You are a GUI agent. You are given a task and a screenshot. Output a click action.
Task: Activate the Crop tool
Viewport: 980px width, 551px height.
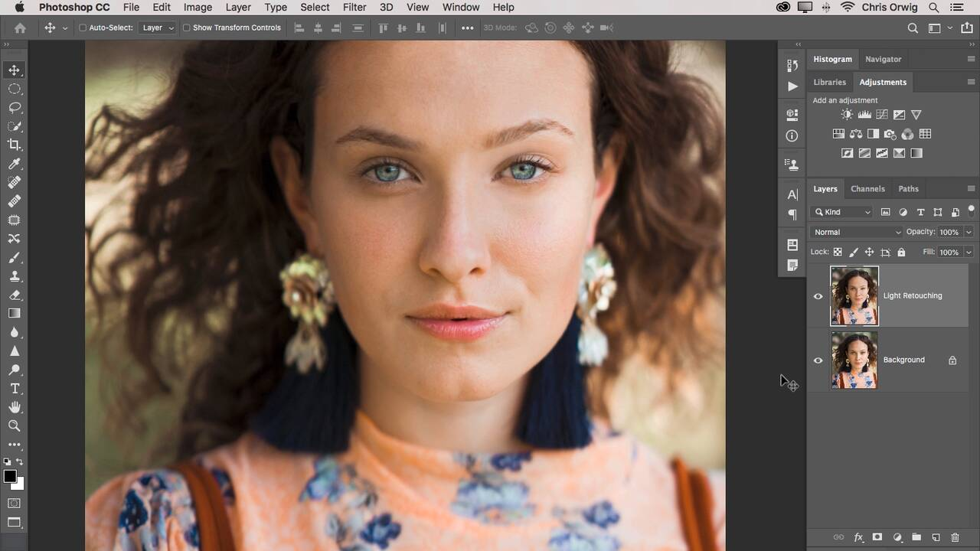(x=15, y=145)
